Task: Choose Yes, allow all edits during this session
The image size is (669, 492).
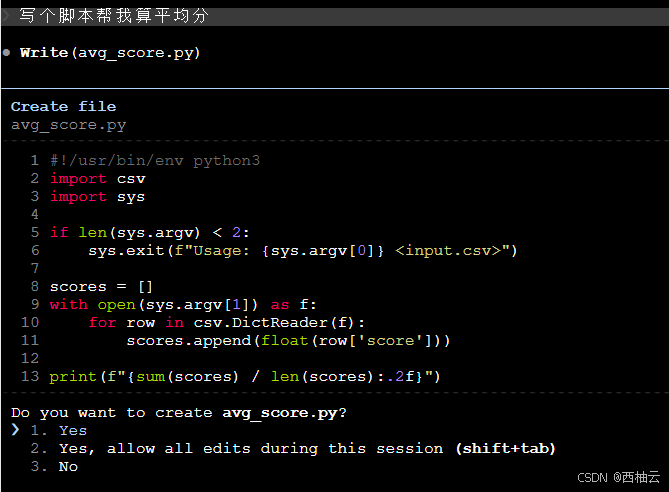Action: coord(293,448)
